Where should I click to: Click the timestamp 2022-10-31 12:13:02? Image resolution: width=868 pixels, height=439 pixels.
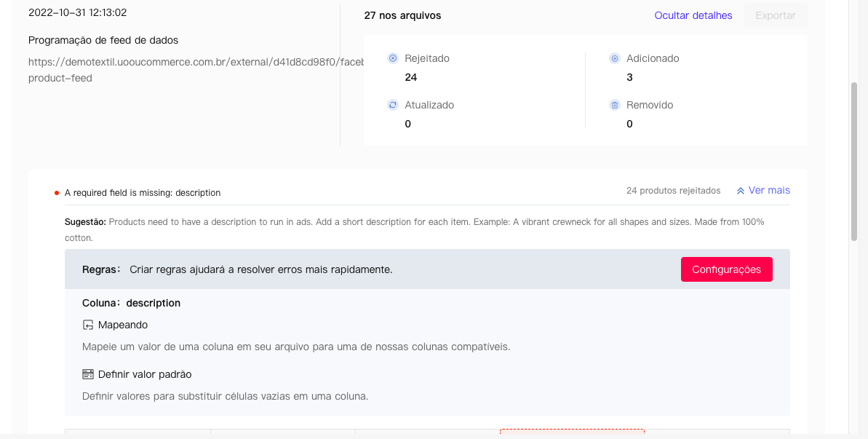pyautogui.click(x=78, y=12)
